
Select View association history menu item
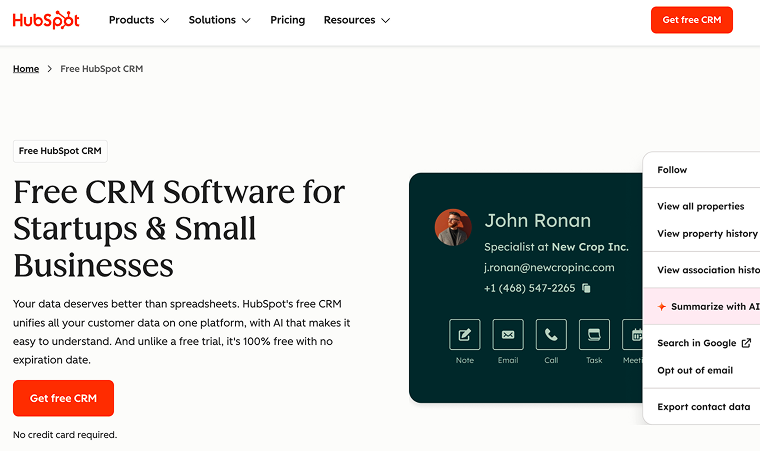pyautogui.click(x=708, y=270)
